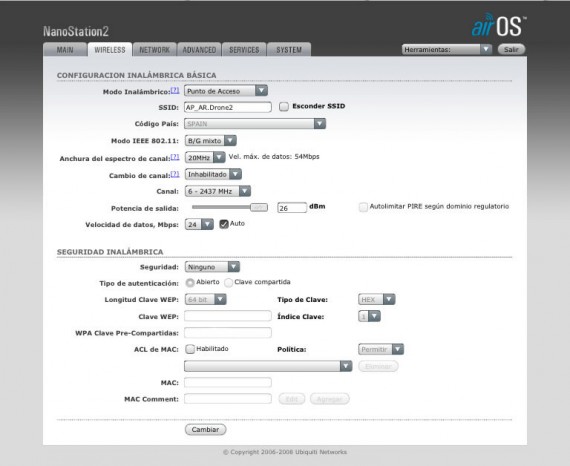570x466 pixels.
Task: Click the dBm output power field
Action: coord(292,208)
